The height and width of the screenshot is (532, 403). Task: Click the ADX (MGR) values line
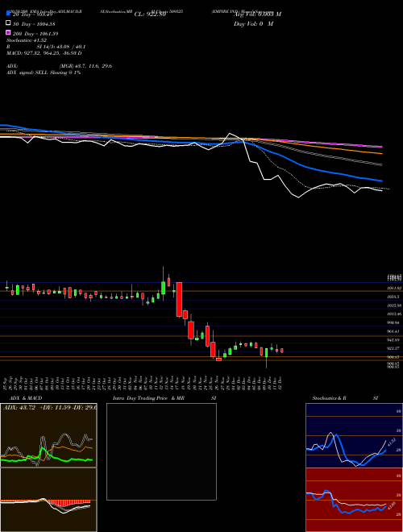tap(59, 66)
